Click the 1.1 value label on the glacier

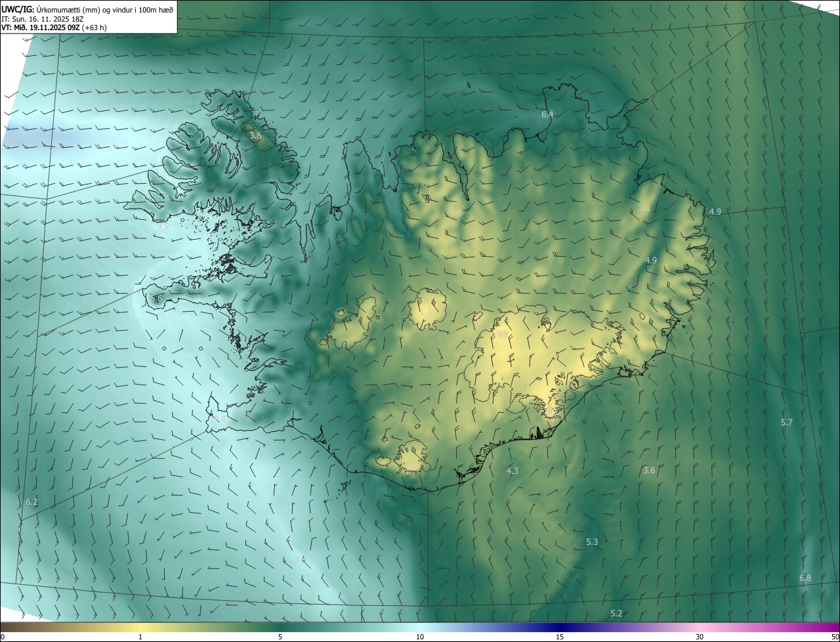pos(425,311)
